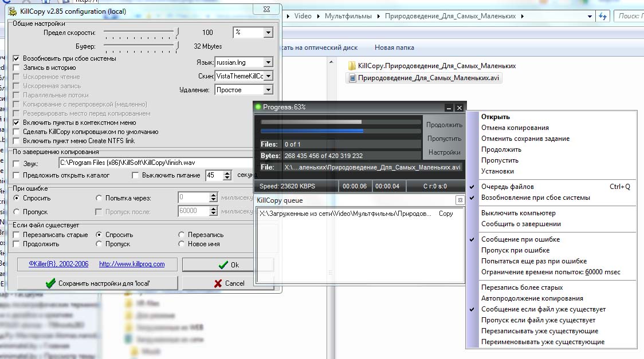Screen dimensions: 644x359
Task: Select 'Выключить компьютер' menu entry
Action: [x=519, y=213]
